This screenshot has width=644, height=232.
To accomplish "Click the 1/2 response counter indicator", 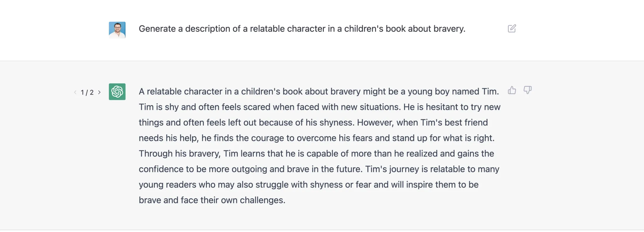I will (87, 92).
